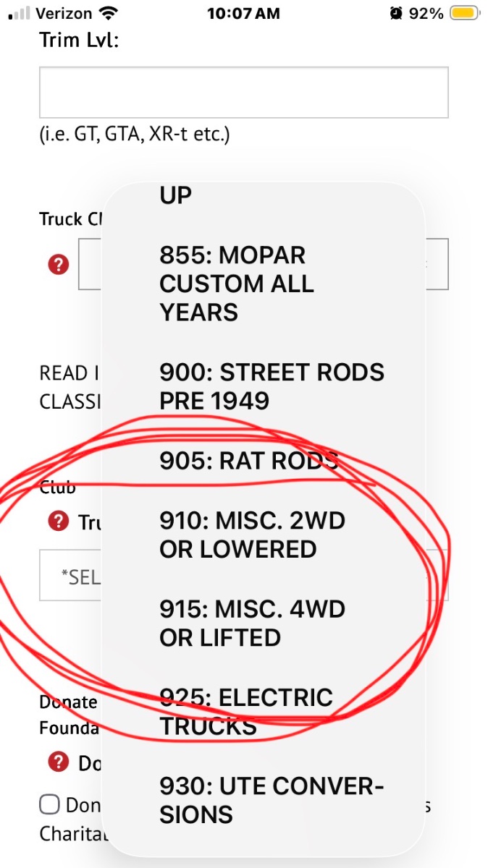Tap the red help icon under Donate Foundation

point(58,762)
